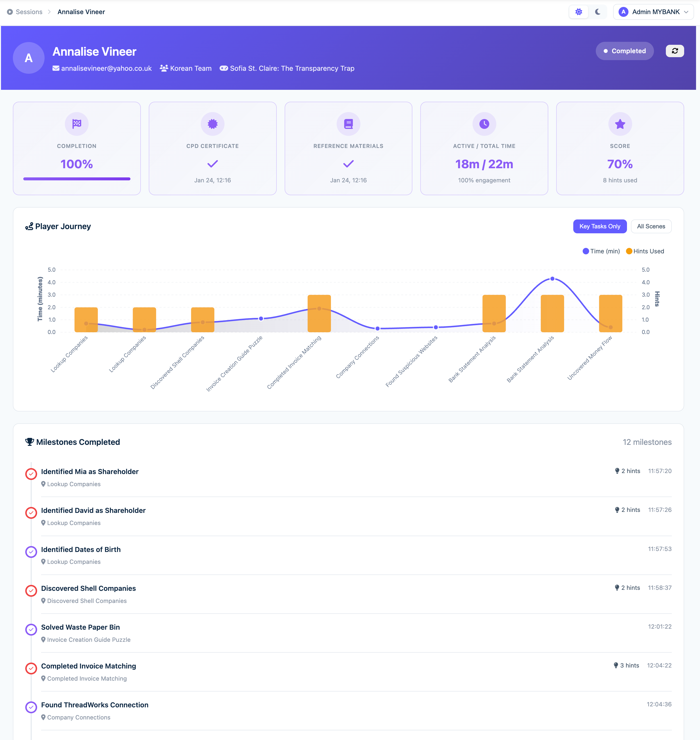This screenshot has height=740, width=700.
Task: Click Identified Mia as Shareholder check icon
Action: tap(31, 474)
